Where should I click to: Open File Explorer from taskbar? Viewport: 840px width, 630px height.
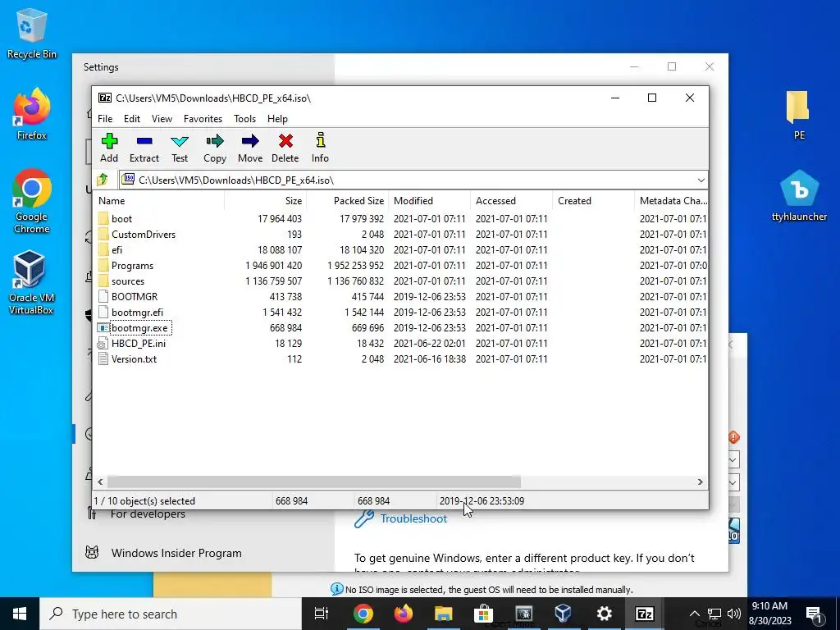[x=443, y=614]
